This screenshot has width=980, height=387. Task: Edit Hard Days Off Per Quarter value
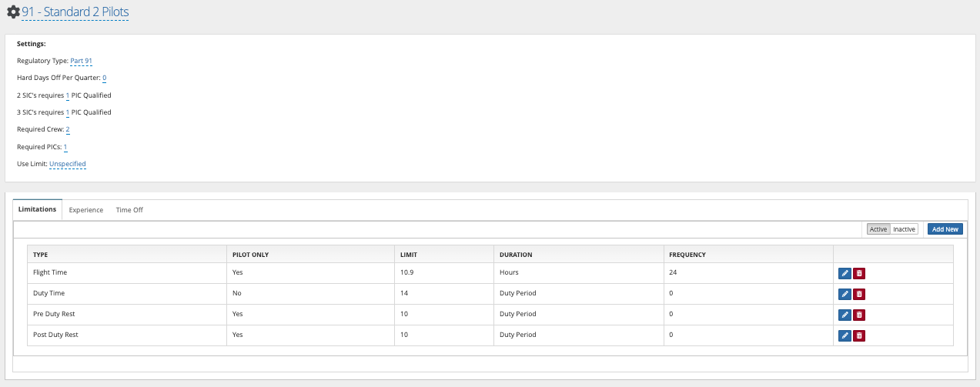pos(104,78)
